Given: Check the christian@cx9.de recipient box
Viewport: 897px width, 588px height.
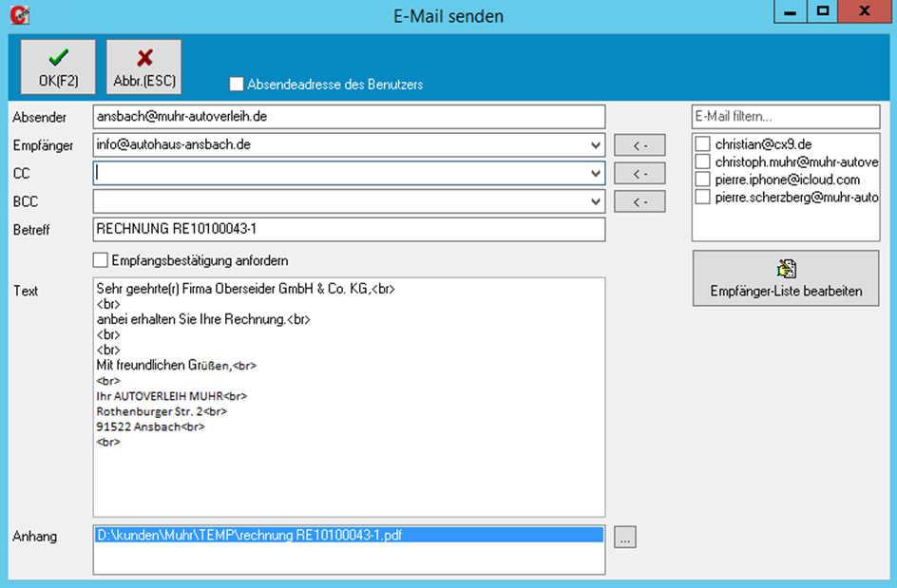Looking at the screenshot, I should coord(703,144).
